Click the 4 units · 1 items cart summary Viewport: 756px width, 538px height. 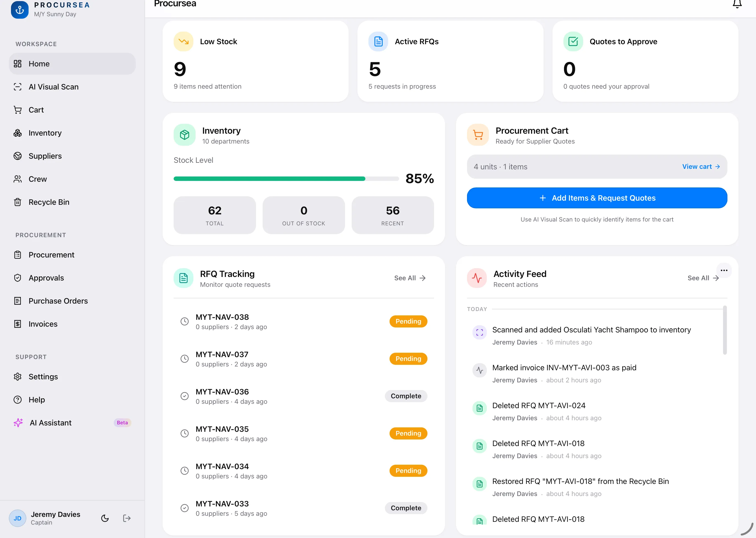pos(500,167)
